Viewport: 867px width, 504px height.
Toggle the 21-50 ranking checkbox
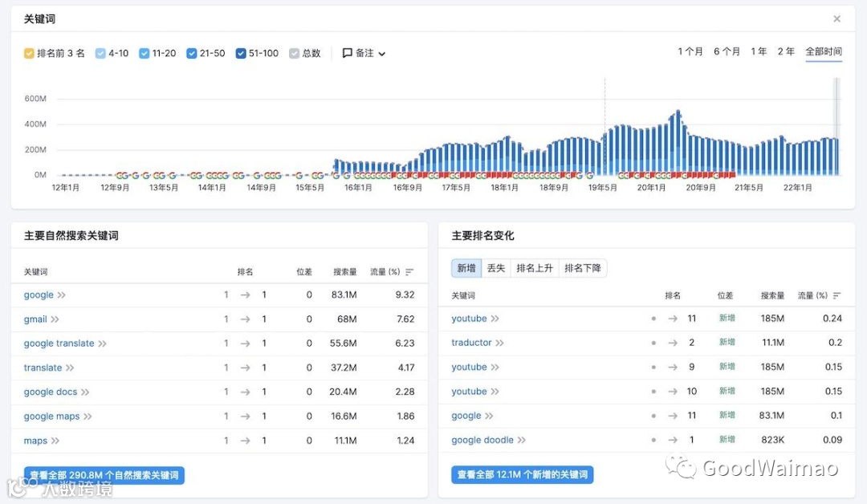(x=192, y=54)
